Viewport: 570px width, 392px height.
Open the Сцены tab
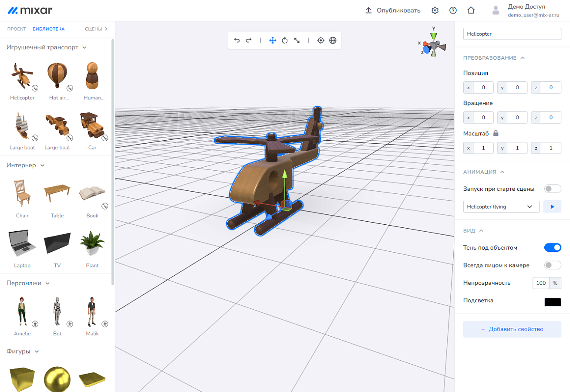pyautogui.click(x=96, y=29)
